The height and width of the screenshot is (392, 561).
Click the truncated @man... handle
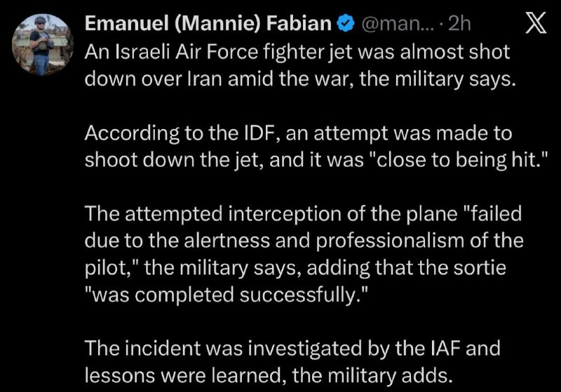point(396,25)
